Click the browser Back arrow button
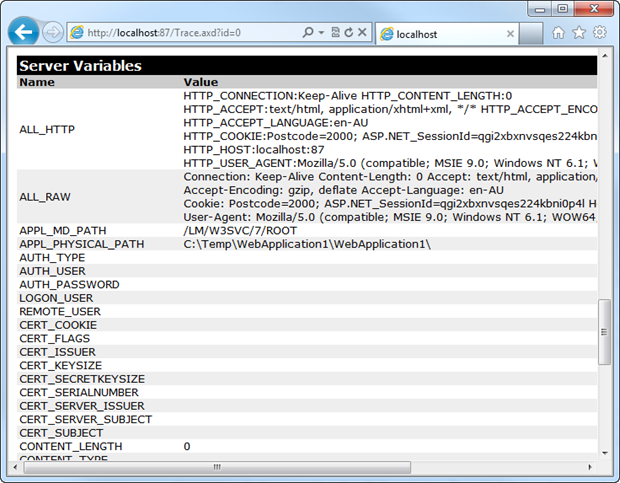 (23, 32)
